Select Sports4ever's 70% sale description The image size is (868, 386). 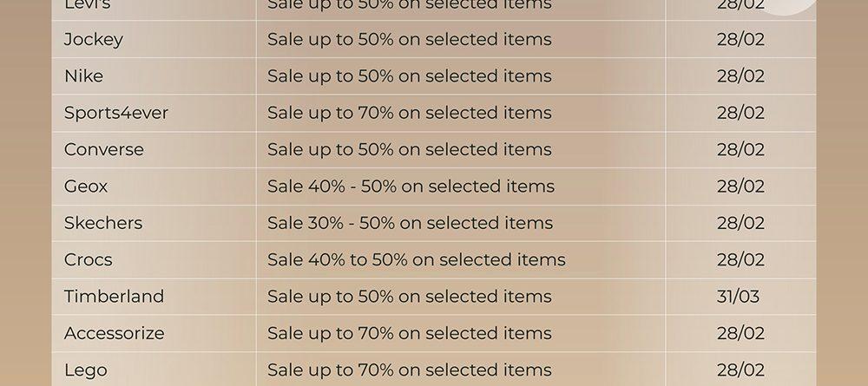(x=410, y=113)
